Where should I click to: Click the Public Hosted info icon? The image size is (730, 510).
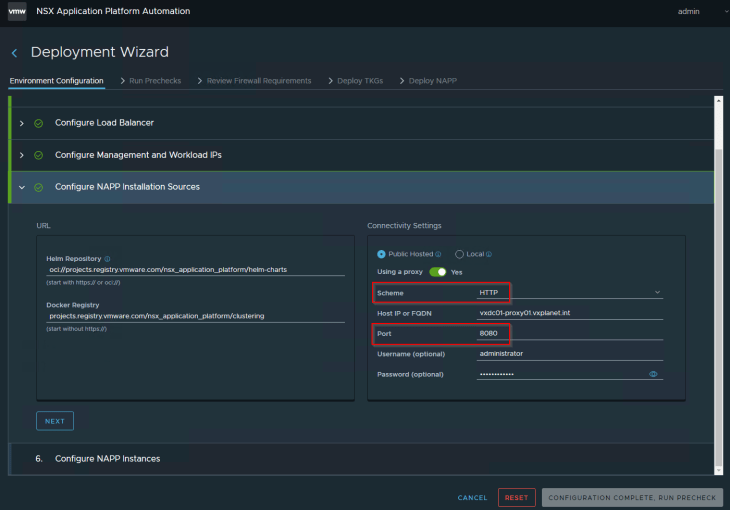tap(438, 254)
